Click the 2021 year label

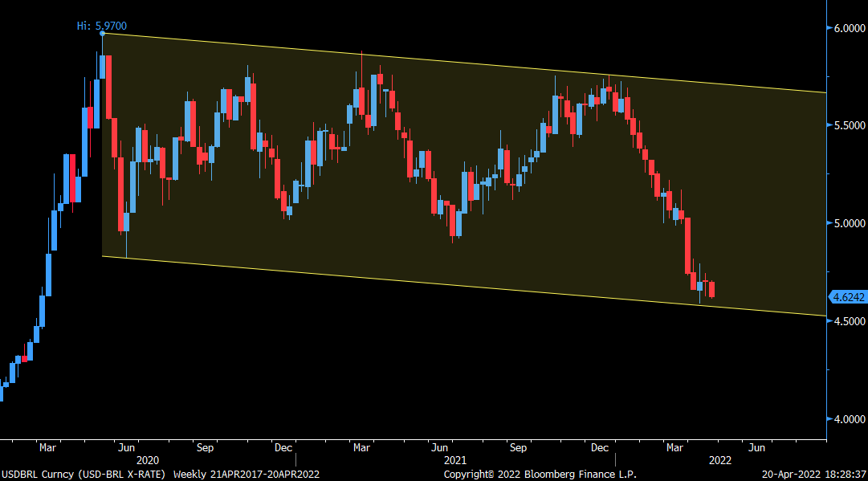(455, 460)
